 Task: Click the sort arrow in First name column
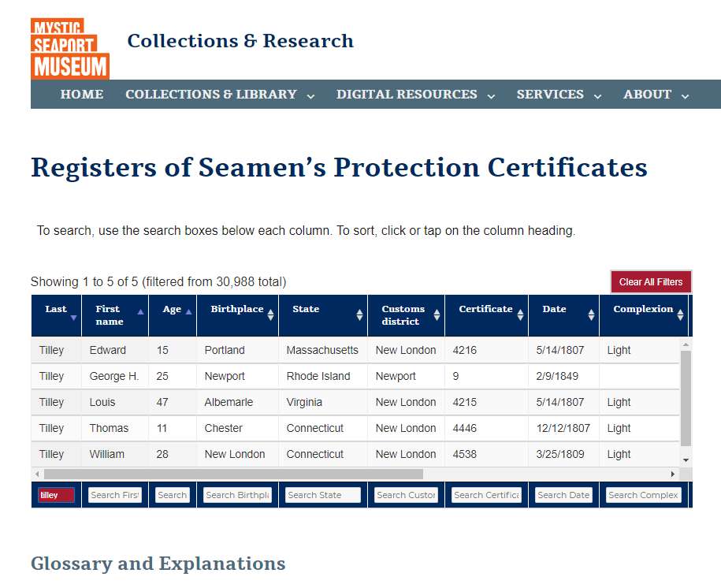coord(140,312)
